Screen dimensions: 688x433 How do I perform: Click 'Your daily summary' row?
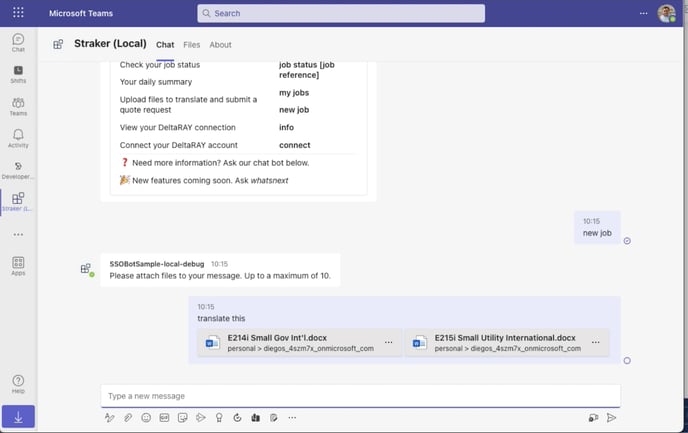[x=156, y=82]
